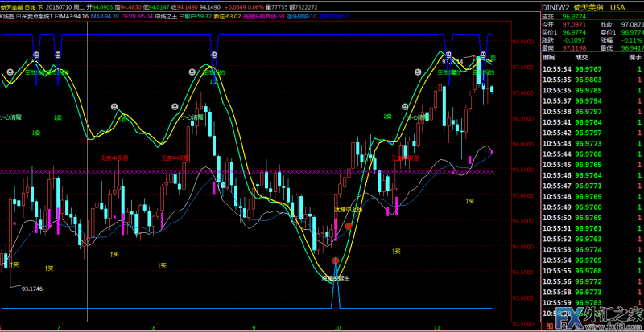The height and width of the screenshot is (332, 644).
Task: Click the upper red dot near 我要中上涨
Action: (x=349, y=227)
